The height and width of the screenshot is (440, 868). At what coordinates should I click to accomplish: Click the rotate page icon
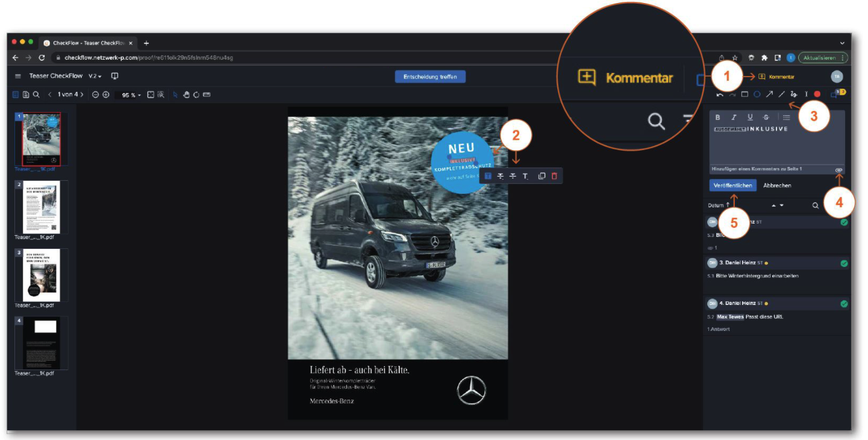coord(196,95)
